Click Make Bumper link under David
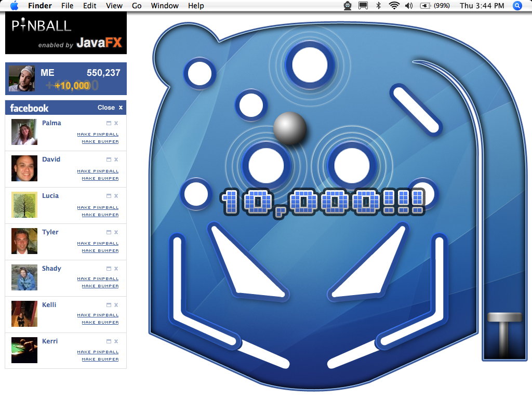The image size is (532, 399). tap(100, 178)
